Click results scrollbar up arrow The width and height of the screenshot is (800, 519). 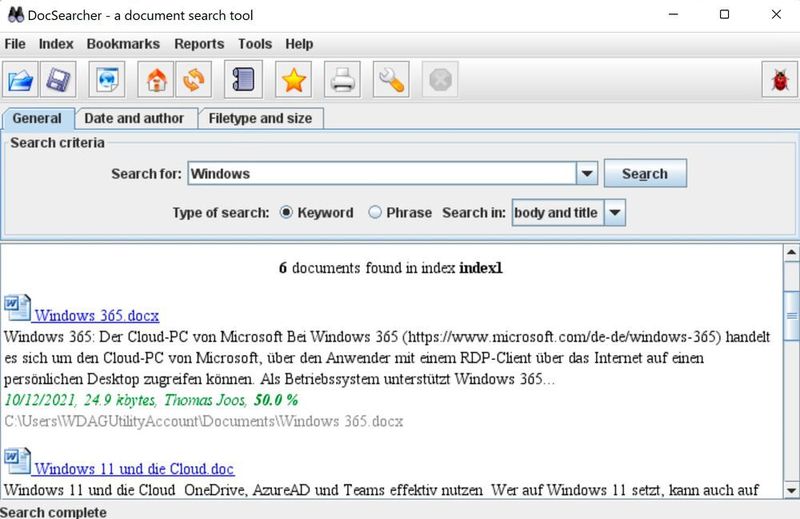coord(791,253)
